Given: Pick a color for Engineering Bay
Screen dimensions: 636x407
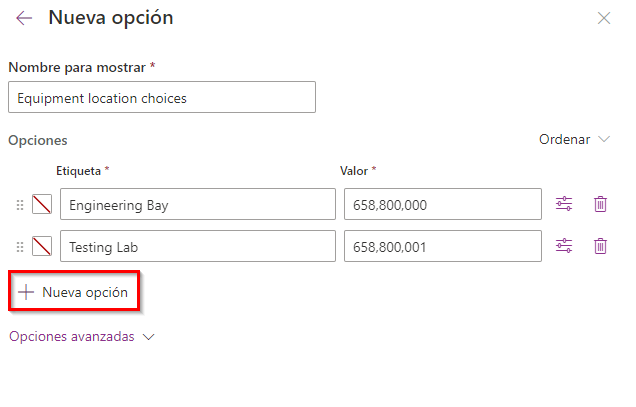Looking at the screenshot, I should [x=42, y=204].
